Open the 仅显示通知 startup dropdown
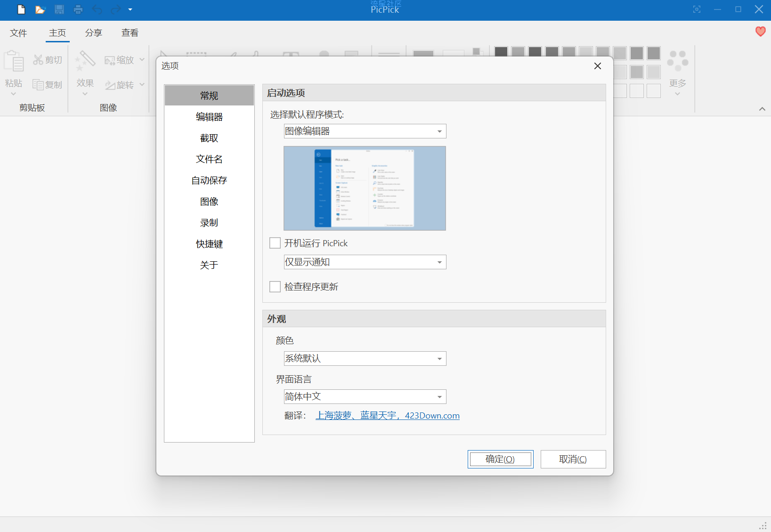The width and height of the screenshot is (771, 532). (x=365, y=262)
